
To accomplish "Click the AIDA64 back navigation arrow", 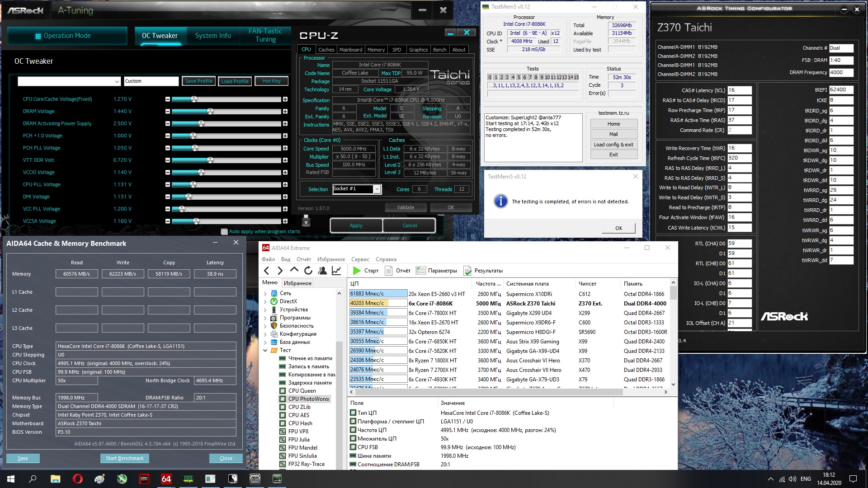I will (267, 271).
